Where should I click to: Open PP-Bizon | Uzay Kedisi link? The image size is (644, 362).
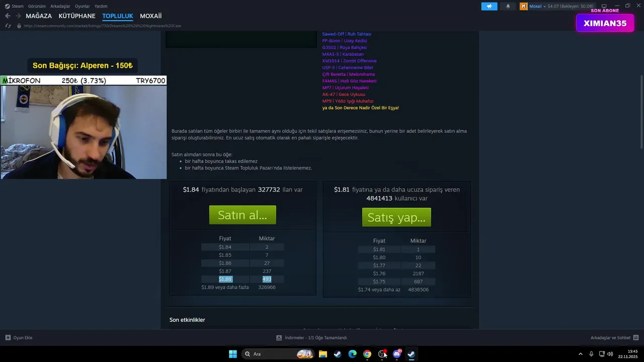(x=345, y=40)
